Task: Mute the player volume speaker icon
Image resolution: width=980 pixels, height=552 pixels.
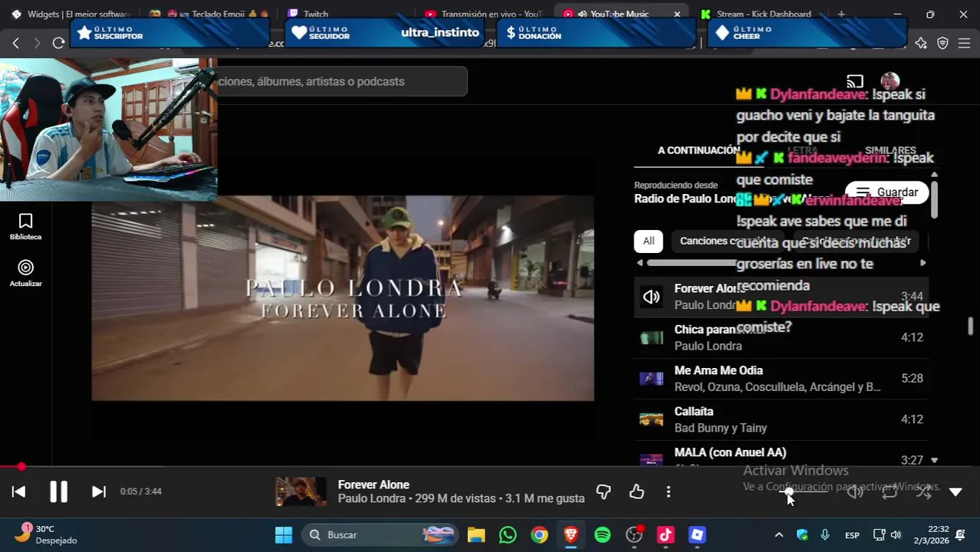Action: [x=855, y=492]
